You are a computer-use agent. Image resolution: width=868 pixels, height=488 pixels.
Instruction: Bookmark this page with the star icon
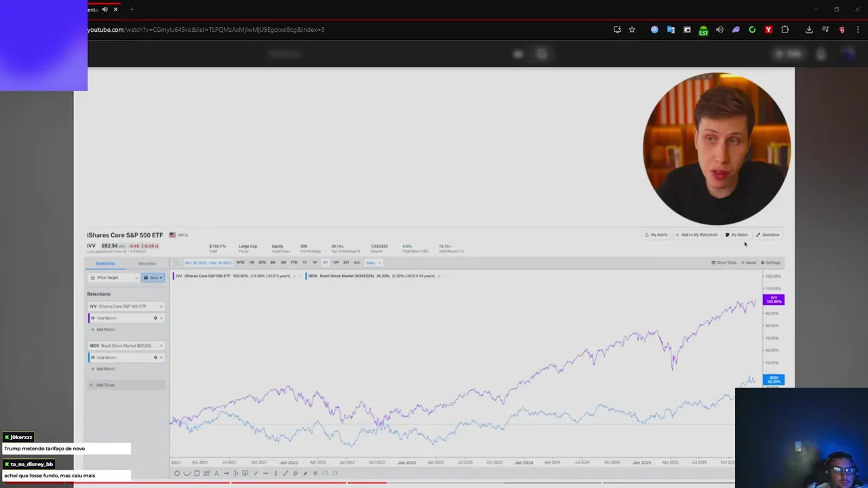[632, 30]
